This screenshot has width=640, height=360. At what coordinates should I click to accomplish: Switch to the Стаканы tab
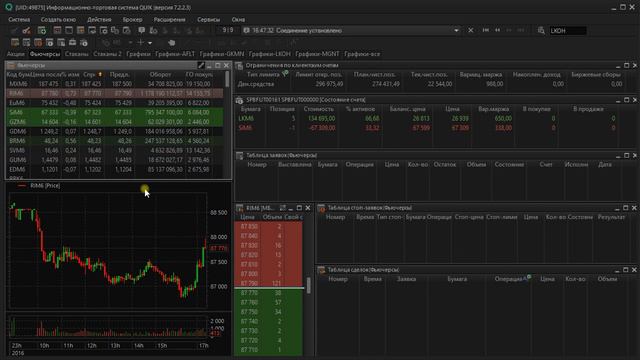point(76,54)
